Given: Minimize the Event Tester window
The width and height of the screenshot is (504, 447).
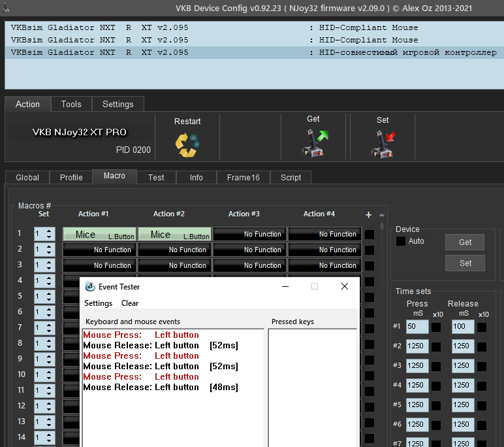Looking at the screenshot, I should pos(285,286).
